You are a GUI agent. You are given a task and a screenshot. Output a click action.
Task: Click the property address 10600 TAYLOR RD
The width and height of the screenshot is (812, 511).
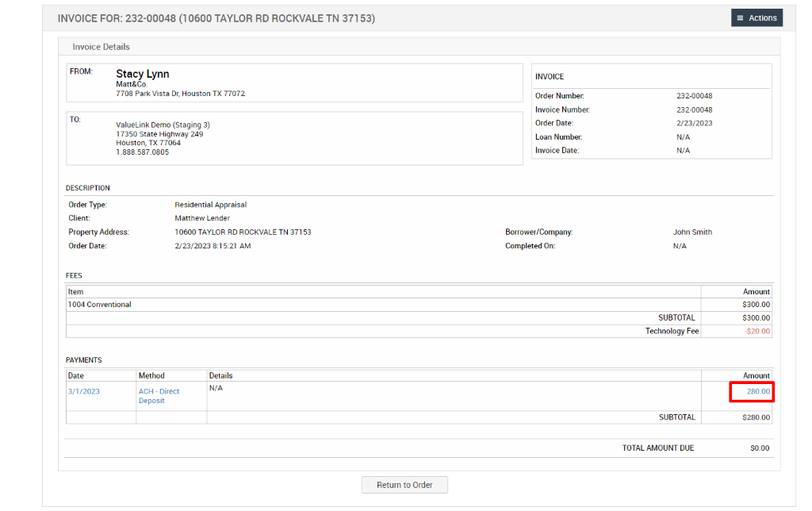point(242,232)
